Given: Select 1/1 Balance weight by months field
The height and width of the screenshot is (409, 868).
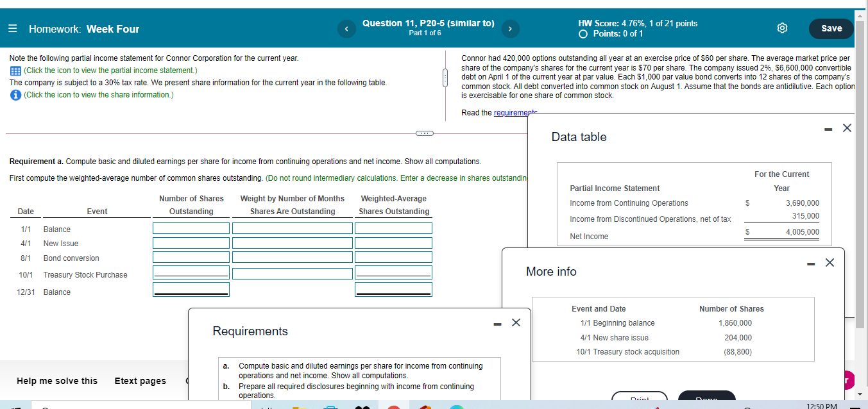Looking at the screenshot, I should pyautogui.click(x=293, y=228).
